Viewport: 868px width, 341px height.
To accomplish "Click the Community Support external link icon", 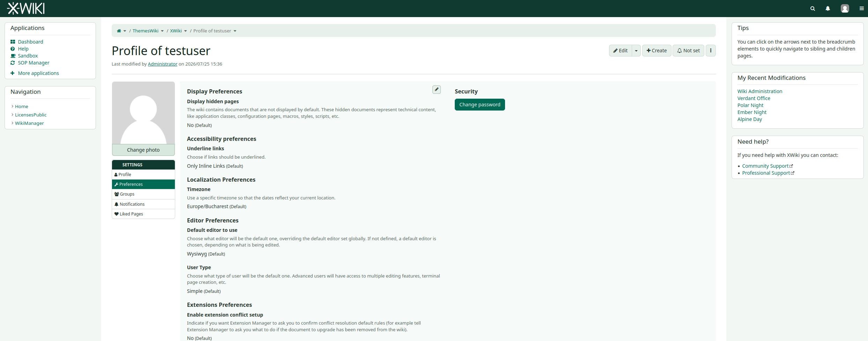I will point(791,166).
